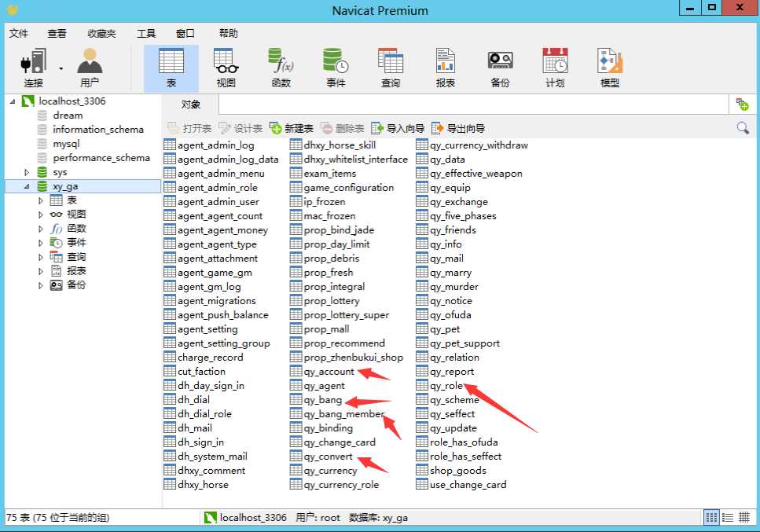Select the qy_account table in the list
Image resolution: width=760 pixels, height=532 pixels.
tap(329, 372)
